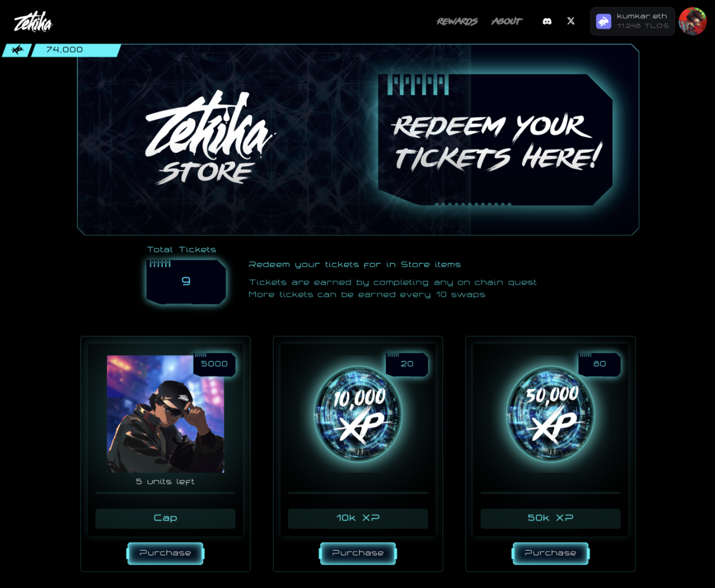Open the Rewards menu item
The height and width of the screenshot is (588, 715).
click(x=457, y=21)
